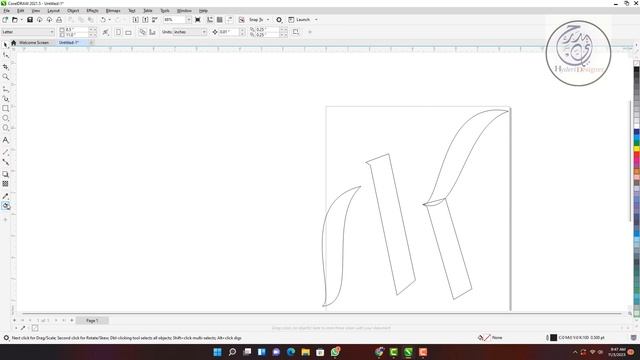Open the Effects menu

92,11
